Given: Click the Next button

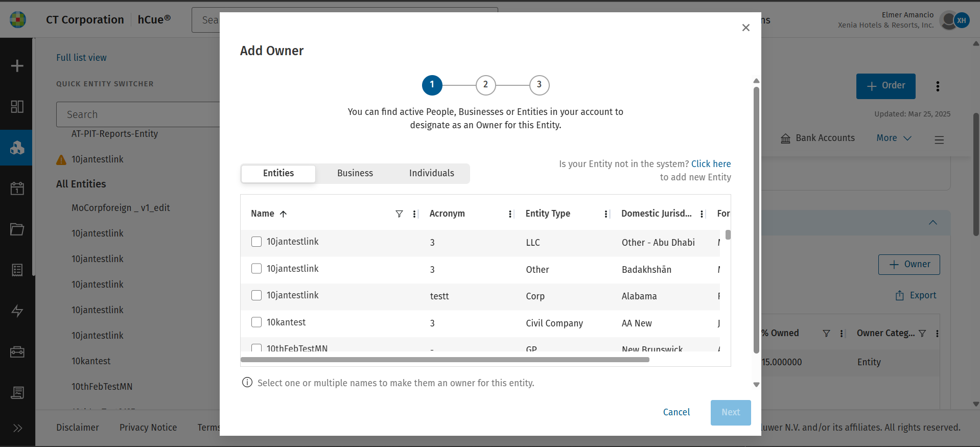Looking at the screenshot, I should 731,413.
